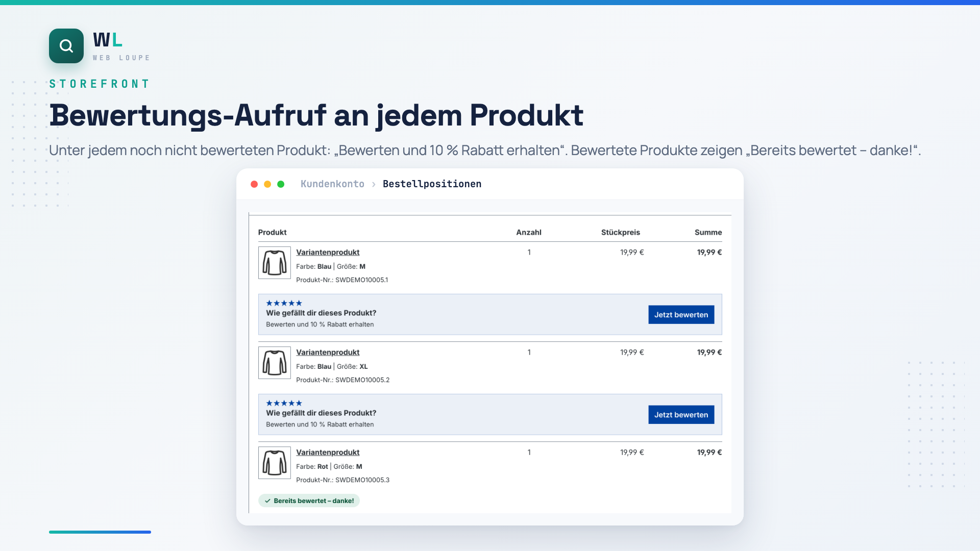The image size is (980, 551).
Task: Click the bold Summe 19,99 € of SWDEMO10005.3
Action: [709, 452]
